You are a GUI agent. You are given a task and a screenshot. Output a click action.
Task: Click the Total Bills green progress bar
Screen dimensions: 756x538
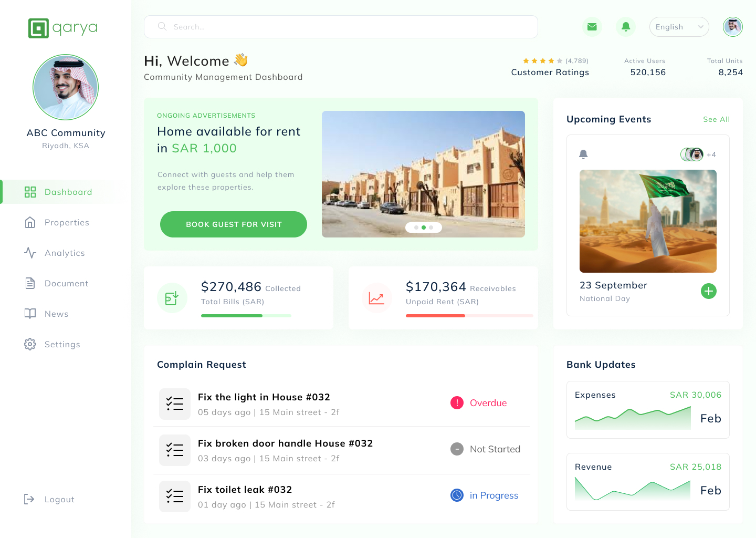[x=246, y=316]
